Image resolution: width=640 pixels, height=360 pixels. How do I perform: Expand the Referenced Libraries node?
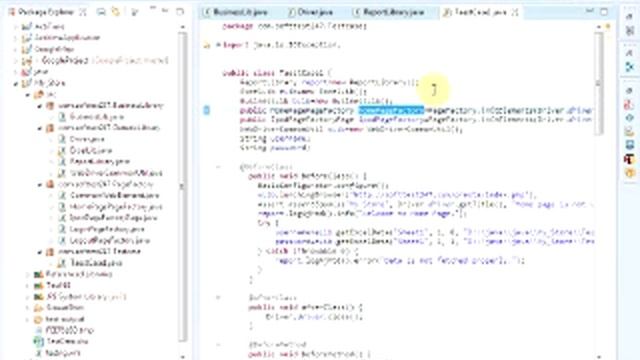(28, 274)
